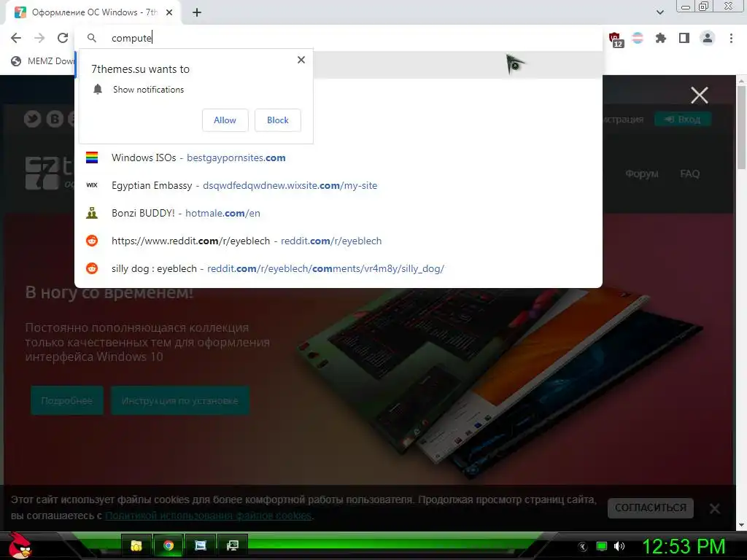Click the 7themes site logo
Screen dimensions: 747x560
coord(50,173)
